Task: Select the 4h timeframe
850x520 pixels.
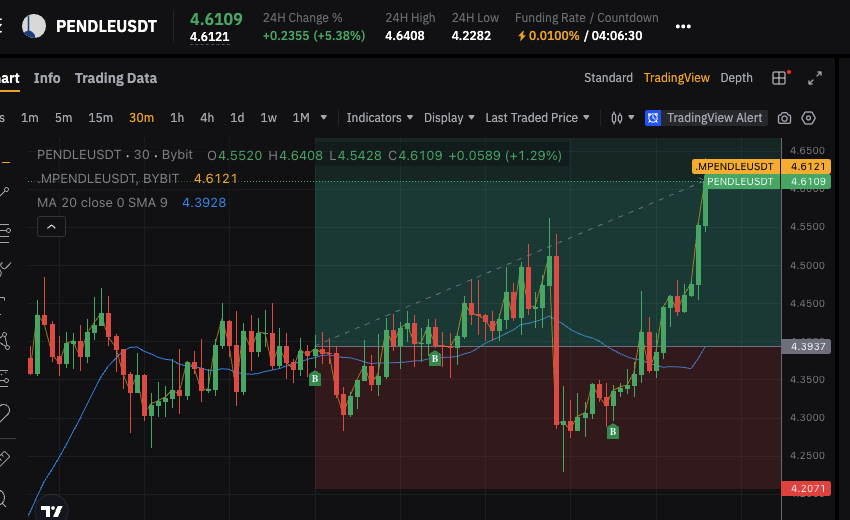Action: coord(207,118)
